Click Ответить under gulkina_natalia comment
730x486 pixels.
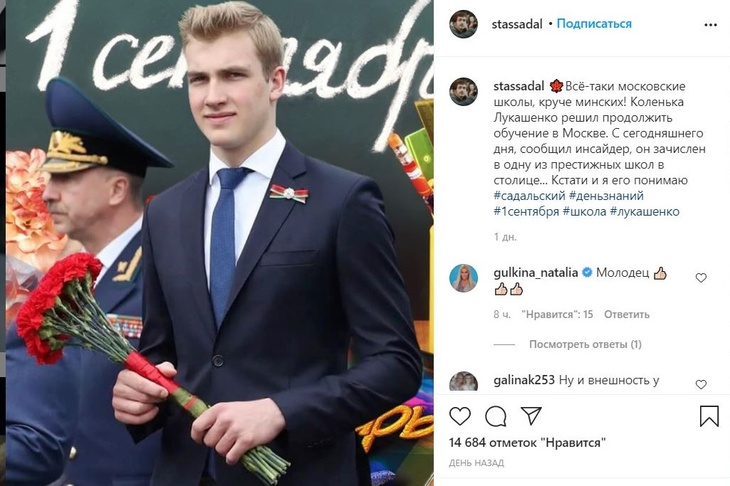pyautogui.click(x=627, y=315)
